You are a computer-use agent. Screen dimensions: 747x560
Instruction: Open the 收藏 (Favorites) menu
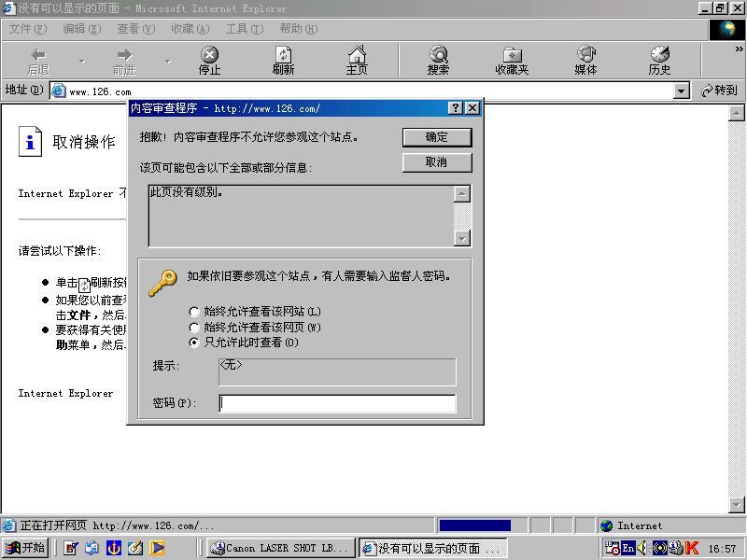pyautogui.click(x=190, y=29)
